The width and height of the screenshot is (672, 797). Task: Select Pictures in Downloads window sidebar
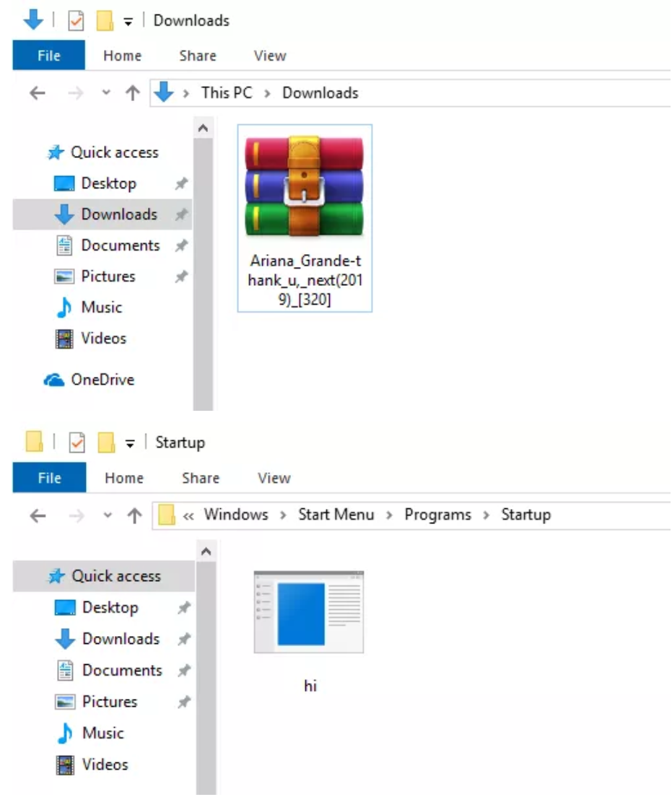click(x=102, y=276)
